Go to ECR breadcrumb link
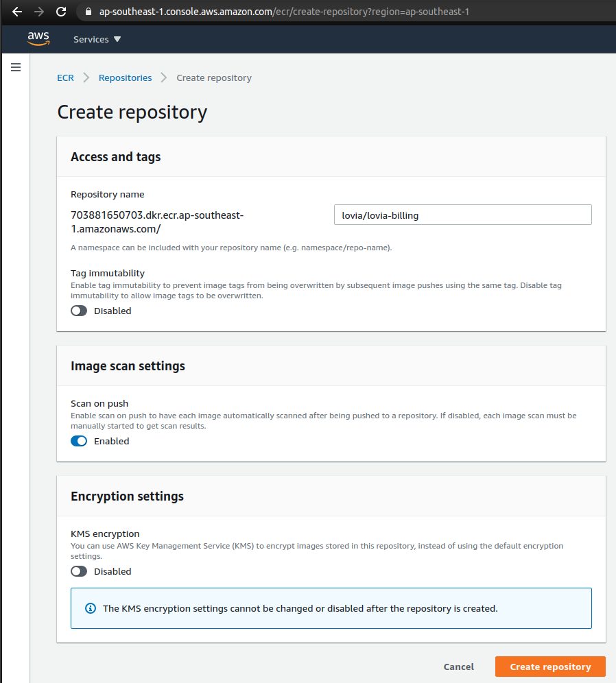The width and height of the screenshot is (616, 683). 65,77
